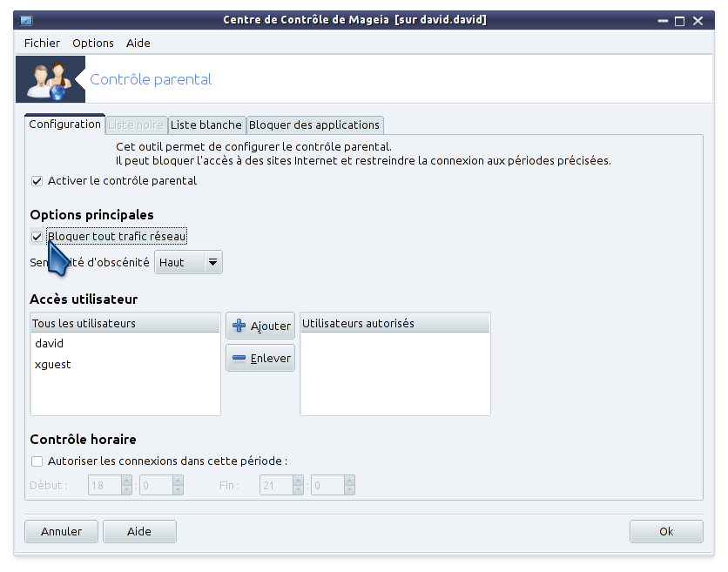This screenshot has height=572, width=728.
Task: Click the Utilisateurs autorisés column header
Action: (x=395, y=323)
